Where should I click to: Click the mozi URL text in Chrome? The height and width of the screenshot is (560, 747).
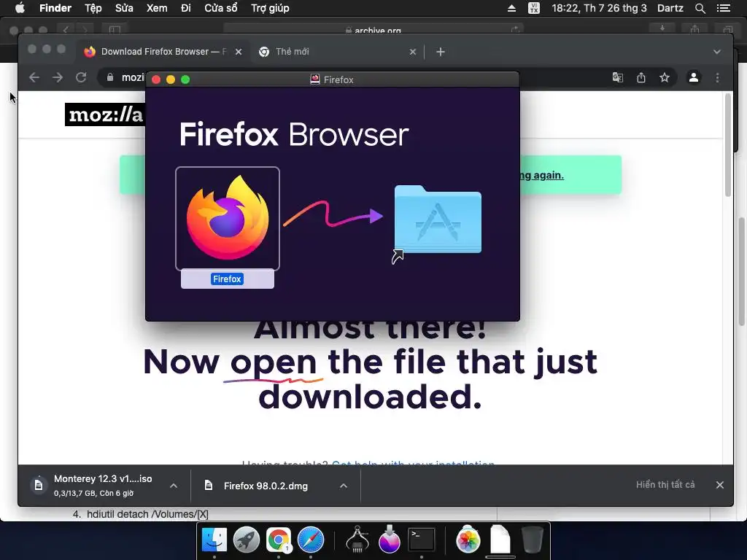pyautogui.click(x=133, y=77)
